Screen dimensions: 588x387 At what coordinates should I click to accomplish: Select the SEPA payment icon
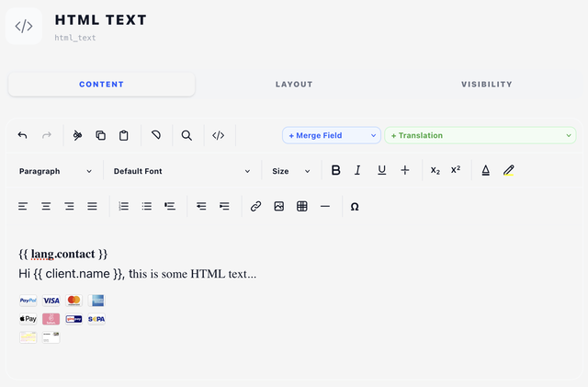click(x=96, y=319)
